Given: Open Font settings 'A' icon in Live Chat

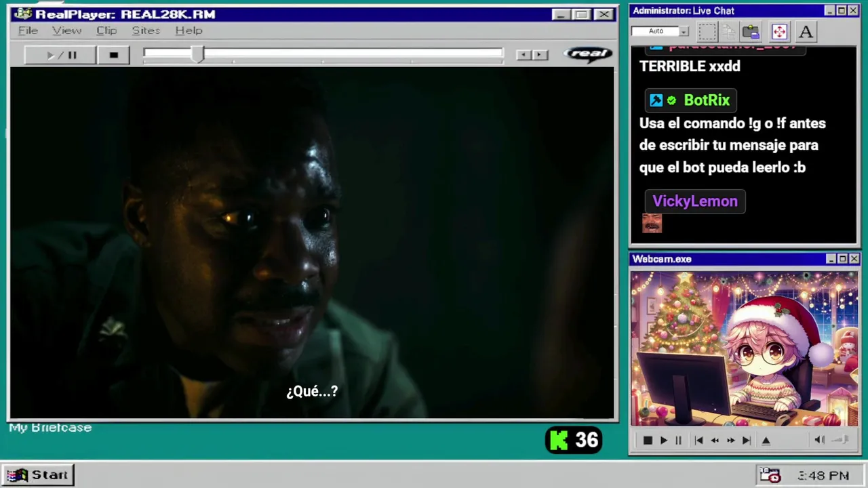Looking at the screenshot, I should pyautogui.click(x=806, y=31).
